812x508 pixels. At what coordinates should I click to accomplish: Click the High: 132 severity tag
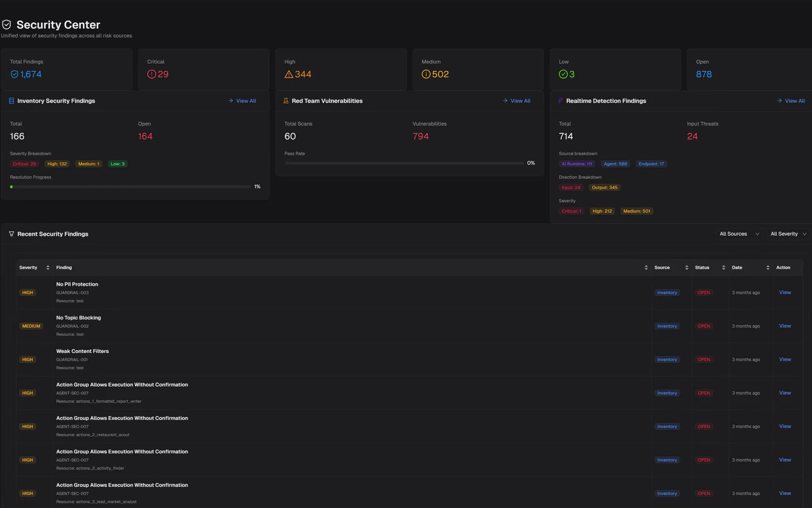click(57, 164)
